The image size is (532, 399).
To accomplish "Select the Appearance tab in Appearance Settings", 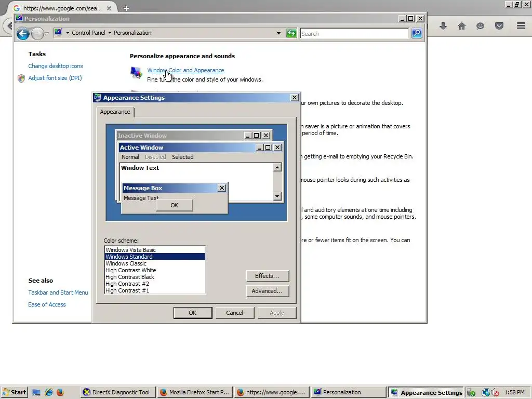I will [115, 112].
